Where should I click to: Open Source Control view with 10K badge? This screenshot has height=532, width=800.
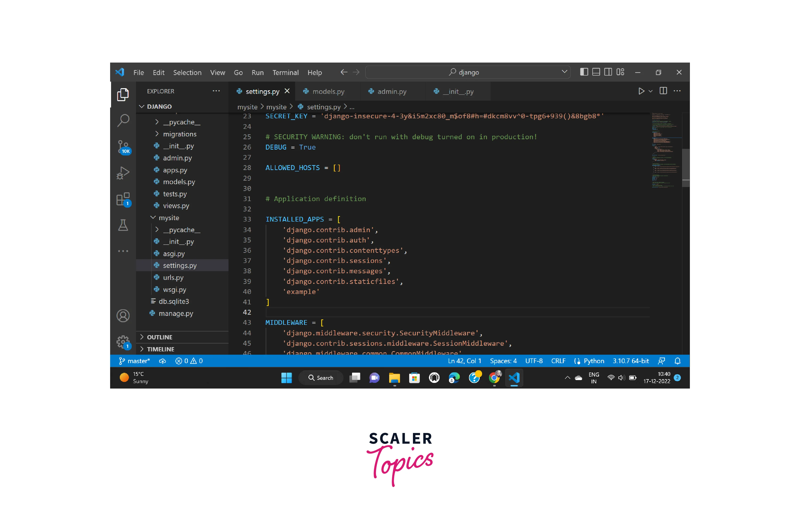123,147
